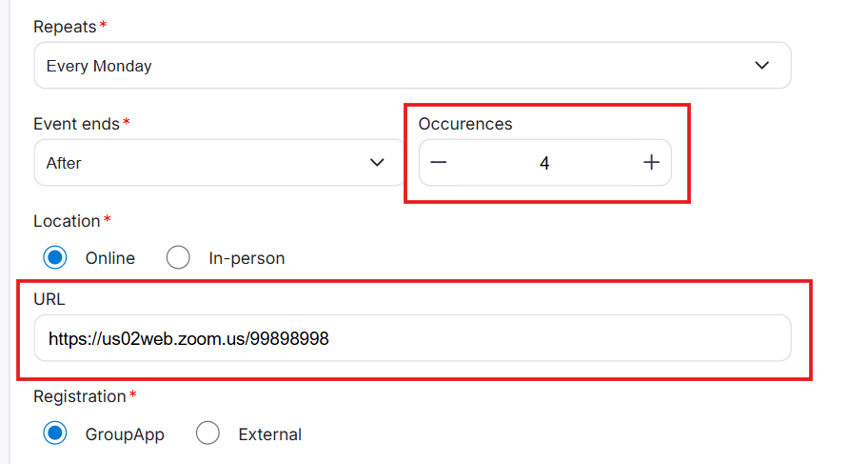Click the In-person label text
The height and width of the screenshot is (464, 868).
(x=247, y=258)
